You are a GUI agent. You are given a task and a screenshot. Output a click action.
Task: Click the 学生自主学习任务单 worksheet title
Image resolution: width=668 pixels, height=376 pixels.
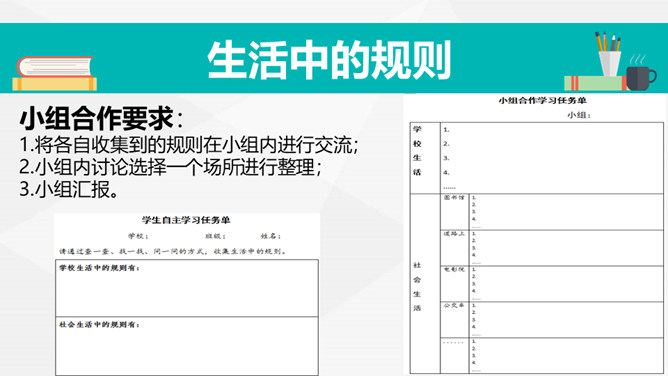click(x=186, y=220)
